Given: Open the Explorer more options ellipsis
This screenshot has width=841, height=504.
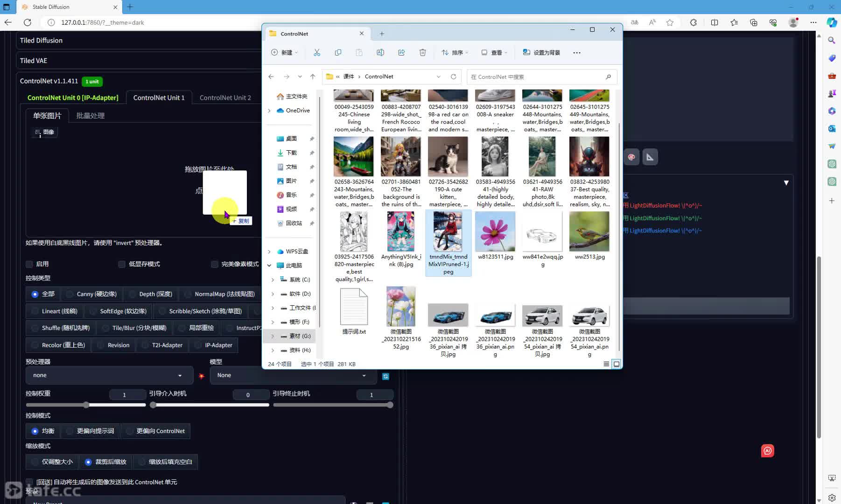Looking at the screenshot, I should click(577, 53).
